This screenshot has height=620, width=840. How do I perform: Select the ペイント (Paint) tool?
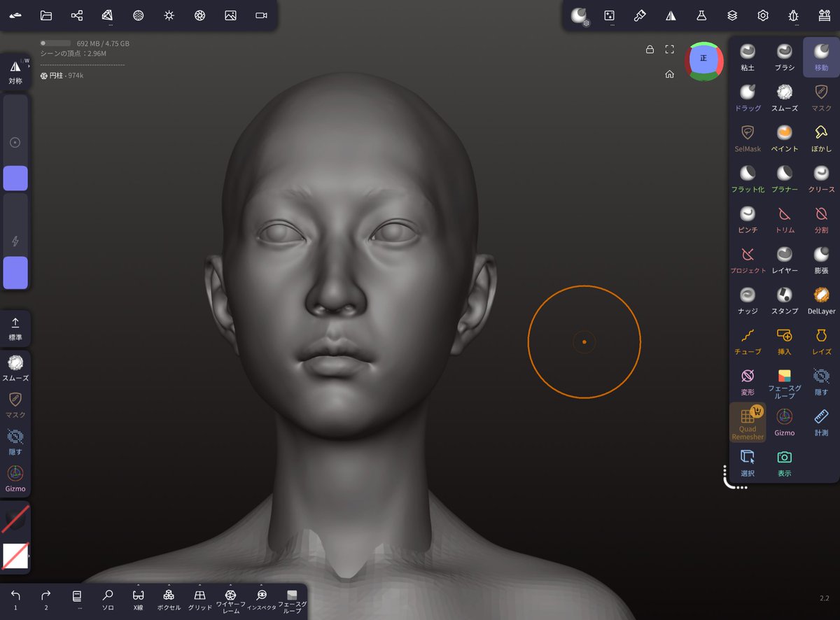click(x=785, y=138)
